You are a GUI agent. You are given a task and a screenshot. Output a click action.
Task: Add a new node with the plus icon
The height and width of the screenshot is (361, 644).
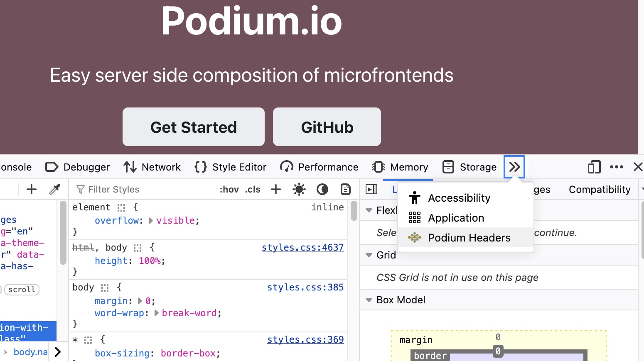pos(32,190)
